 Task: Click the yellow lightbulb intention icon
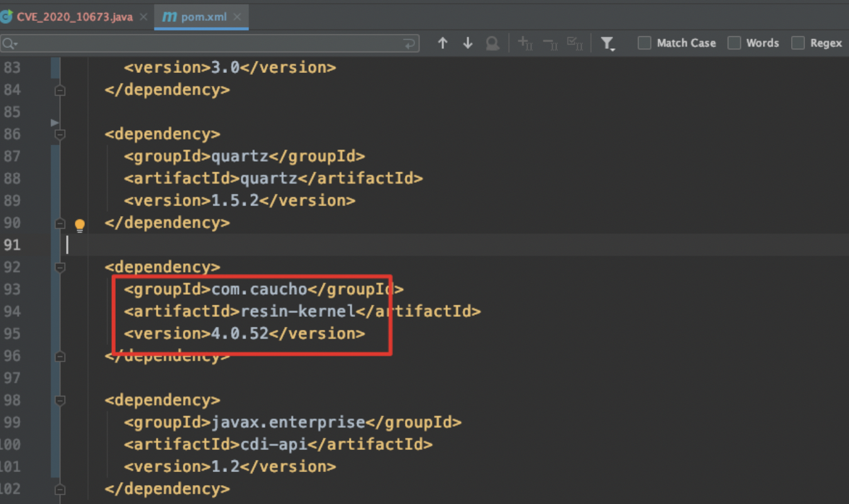tap(80, 225)
